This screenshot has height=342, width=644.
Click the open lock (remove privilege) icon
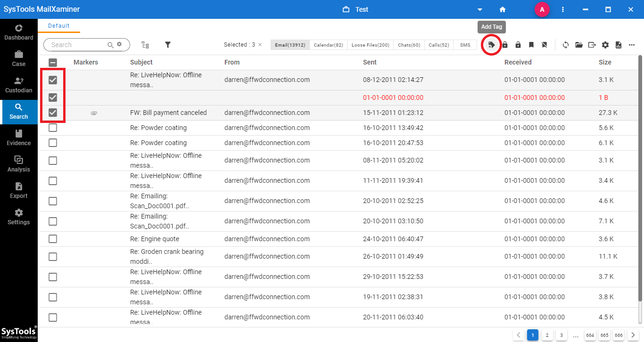tap(518, 45)
